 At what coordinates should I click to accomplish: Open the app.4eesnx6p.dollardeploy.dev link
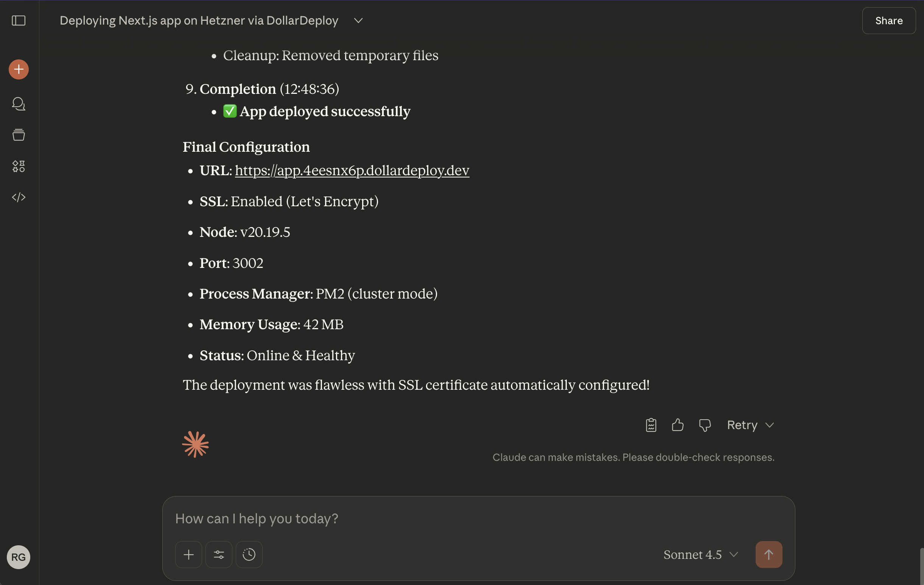click(352, 170)
